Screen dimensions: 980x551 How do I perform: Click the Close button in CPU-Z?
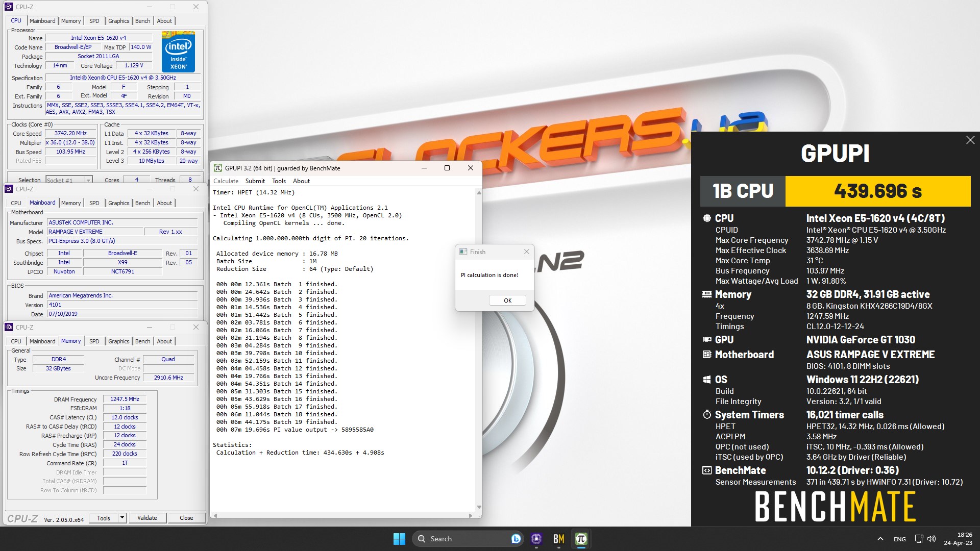tap(186, 518)
